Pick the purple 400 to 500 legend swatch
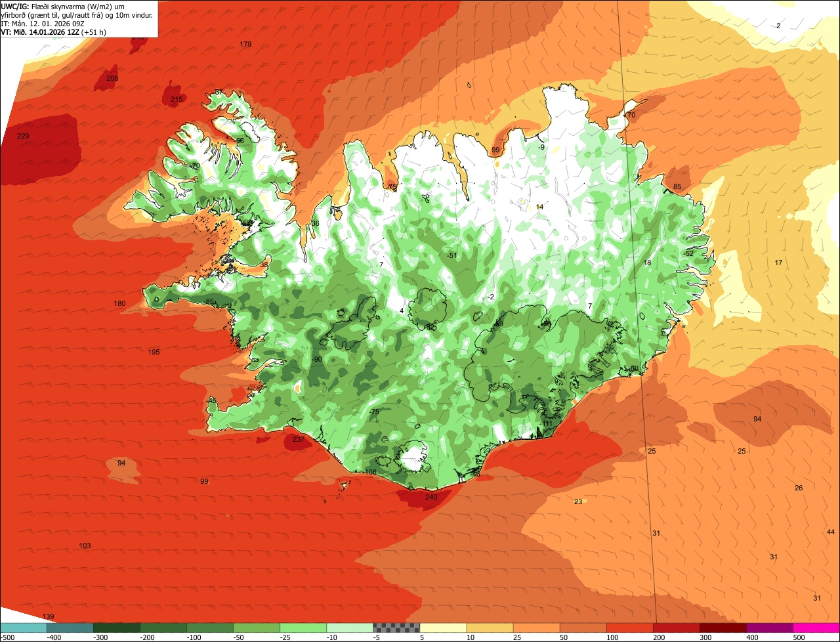The height and width of the screenshot is (642, 840). 770,628
